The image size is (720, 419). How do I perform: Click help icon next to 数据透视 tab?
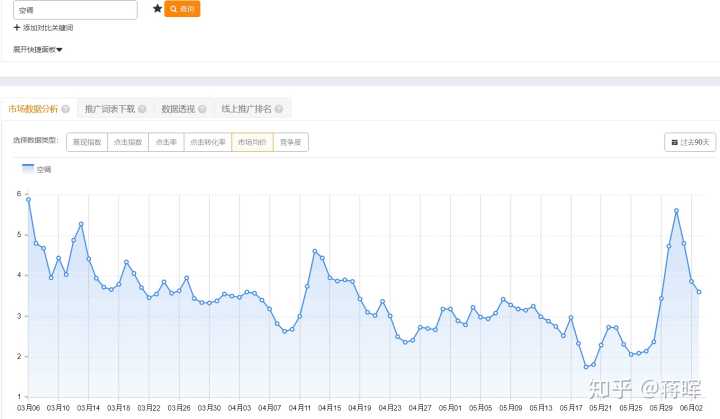point(201,109)
